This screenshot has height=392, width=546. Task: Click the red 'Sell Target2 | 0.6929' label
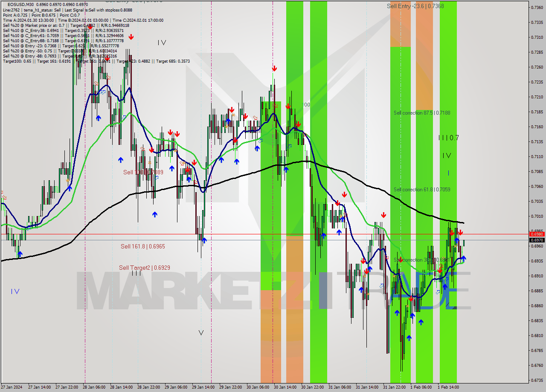pyautogui.click(x=145, y=268)
